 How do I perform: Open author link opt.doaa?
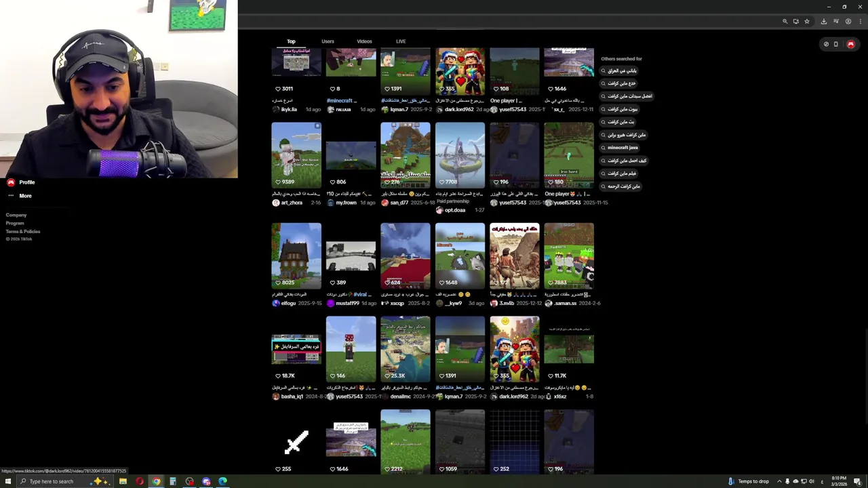click(455, 210)
